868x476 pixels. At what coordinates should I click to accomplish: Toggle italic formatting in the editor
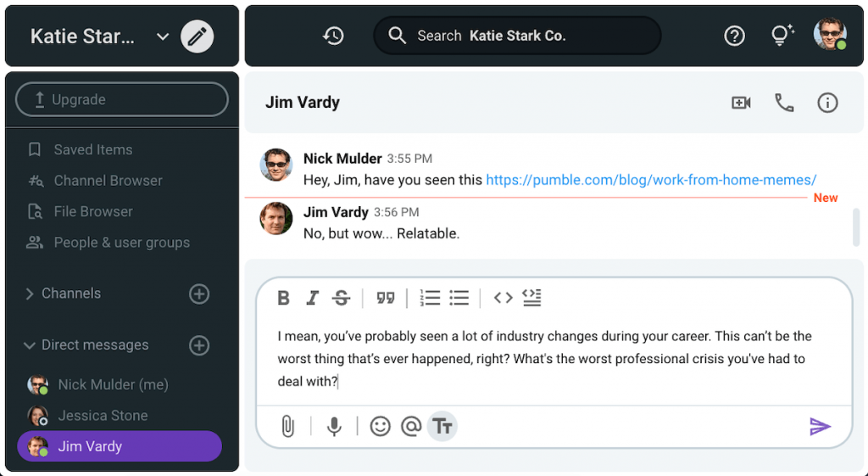(x=312, y=298)
